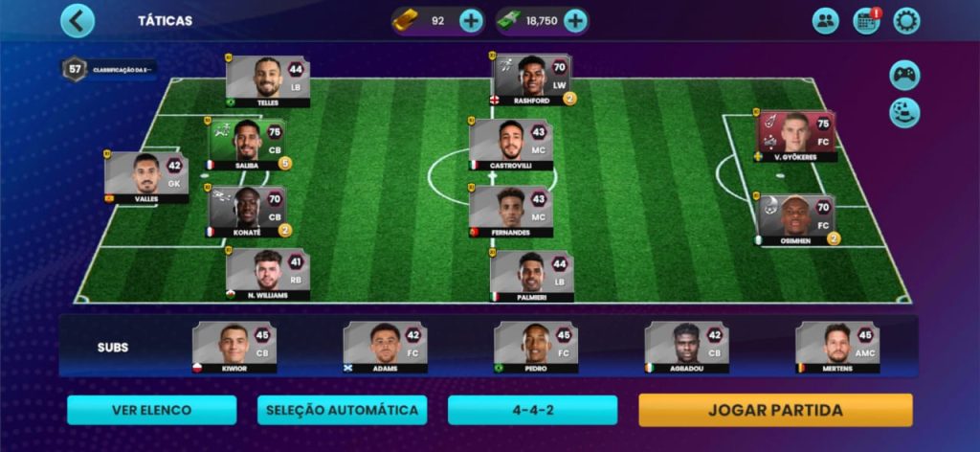
Task: Select the Saliba CB card
Action: (247, 144)
